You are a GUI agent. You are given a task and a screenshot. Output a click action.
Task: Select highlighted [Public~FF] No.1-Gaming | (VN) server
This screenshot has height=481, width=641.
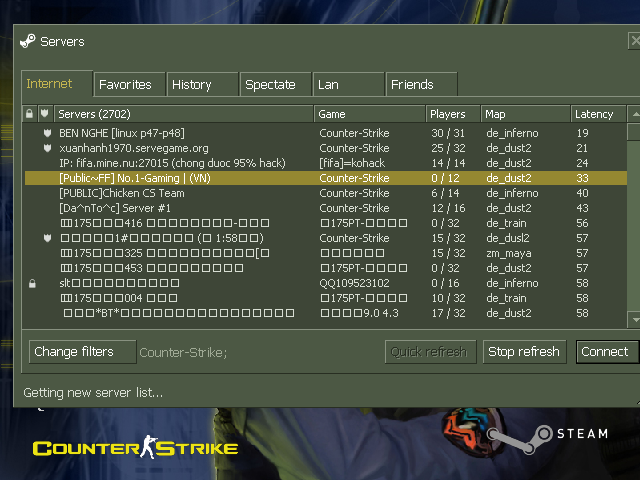click(x=326, y=178)
